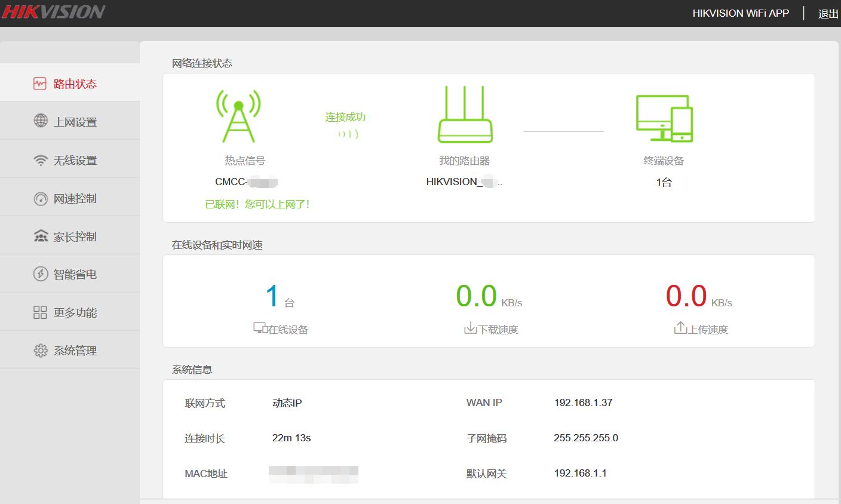Click the green router icon
The image size is (841, 504).
tap(465, 114)
